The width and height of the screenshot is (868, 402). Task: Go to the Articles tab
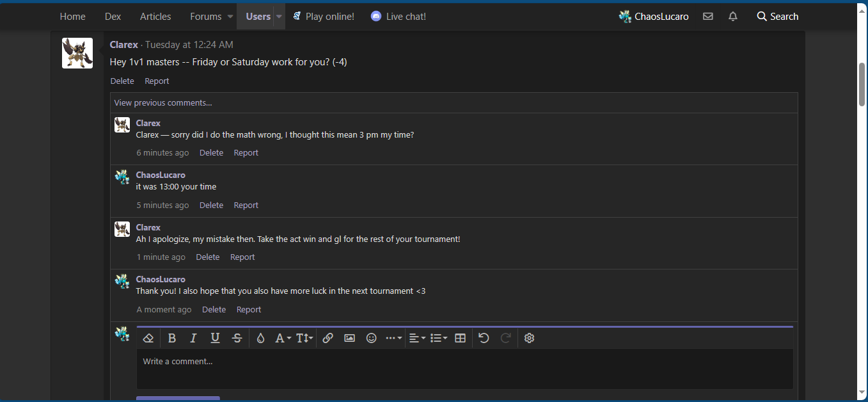click(x=155, y=17)
